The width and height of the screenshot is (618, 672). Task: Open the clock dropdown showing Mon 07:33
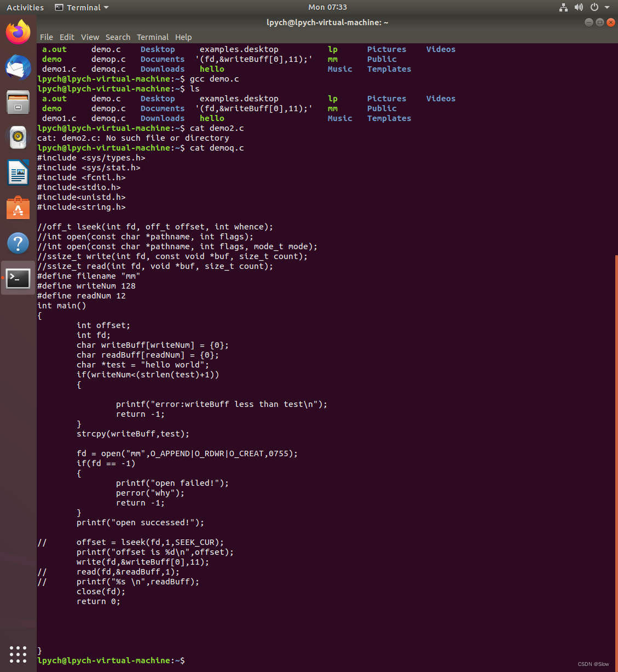pos(327,7)
